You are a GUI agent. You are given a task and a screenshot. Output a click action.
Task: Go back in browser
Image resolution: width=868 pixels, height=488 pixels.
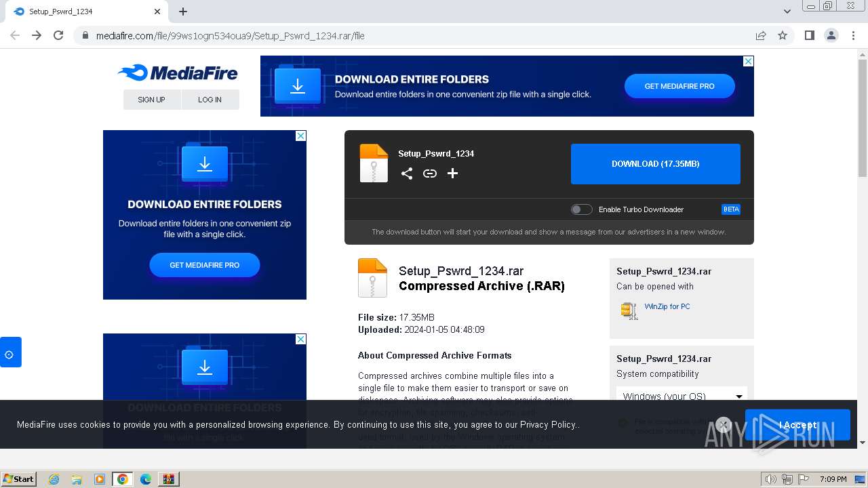click(x=15, y=35)
